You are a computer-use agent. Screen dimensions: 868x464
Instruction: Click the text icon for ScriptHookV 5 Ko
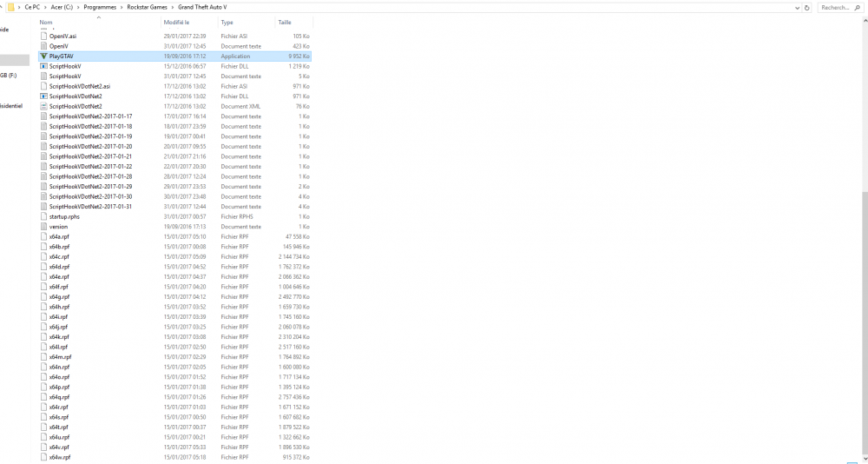pyautogui.click(x=43, y=76)
